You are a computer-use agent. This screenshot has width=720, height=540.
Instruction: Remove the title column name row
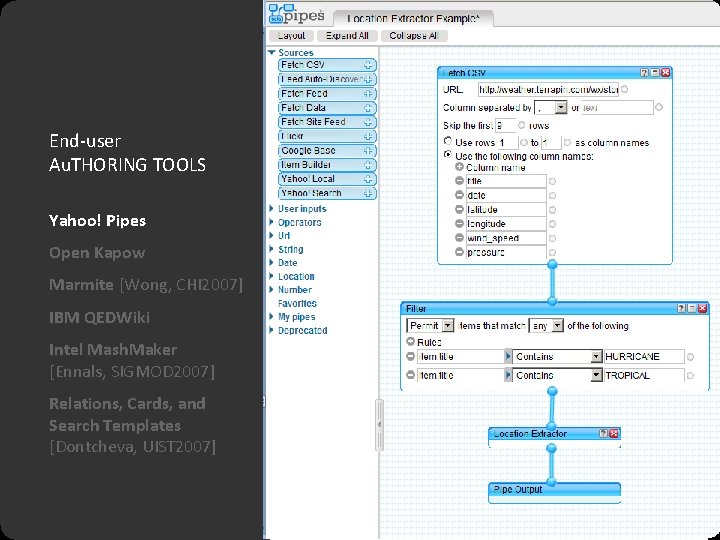(x=459, y=181)
